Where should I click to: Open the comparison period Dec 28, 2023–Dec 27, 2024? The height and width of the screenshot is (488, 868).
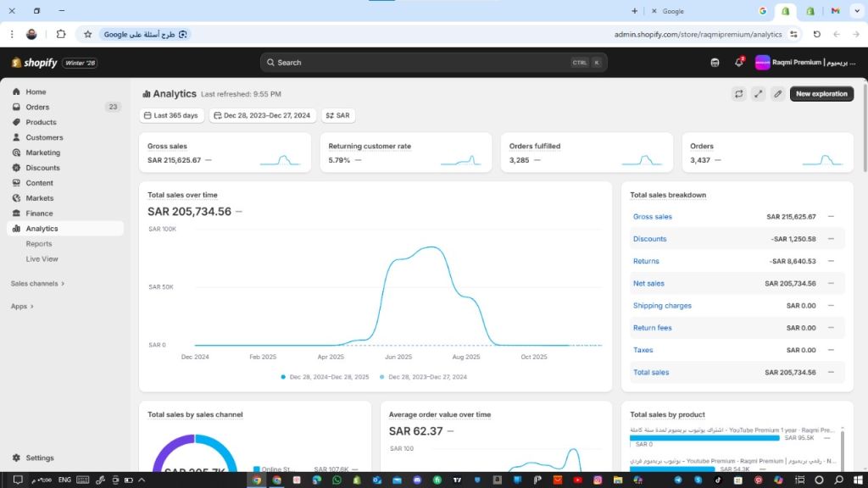(262, 115)
